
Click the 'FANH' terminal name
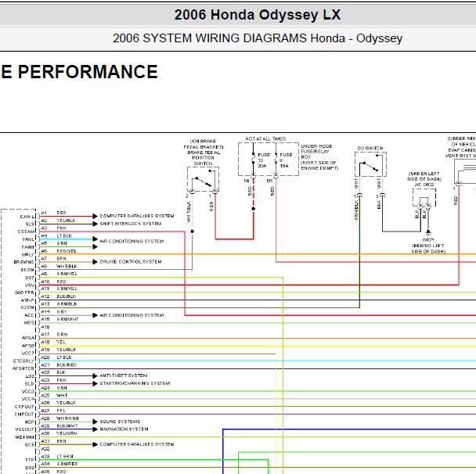pyautogui.click(x=28, y=247)
